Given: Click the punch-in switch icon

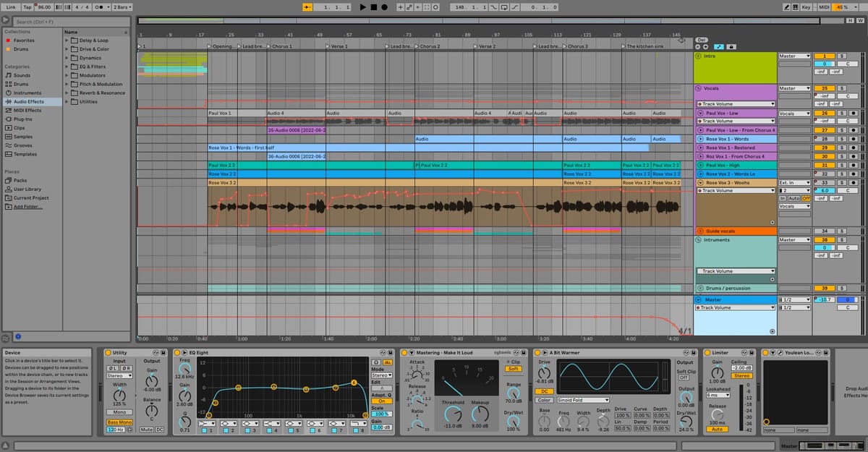Looking at the screenshot, I should 493,7.
